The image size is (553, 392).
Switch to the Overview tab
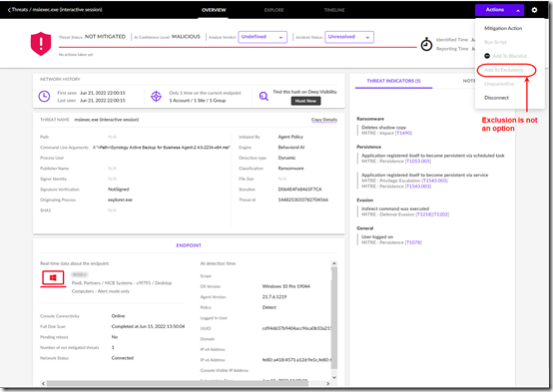coord(214,10)
